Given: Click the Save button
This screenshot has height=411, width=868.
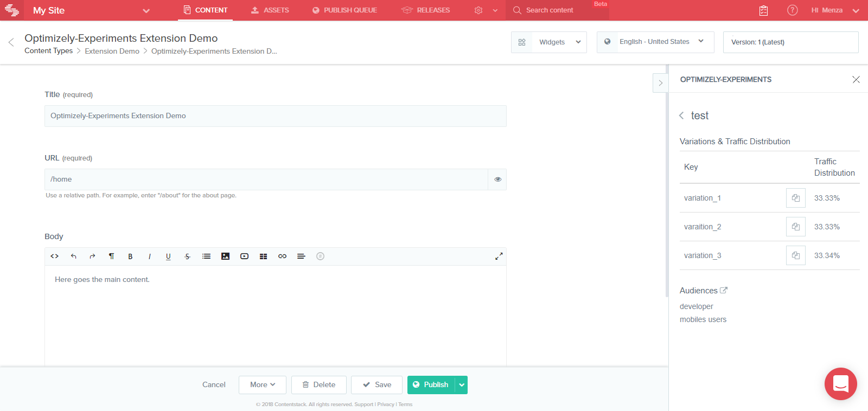Looking at the screenshot, I should coord(376,385).
